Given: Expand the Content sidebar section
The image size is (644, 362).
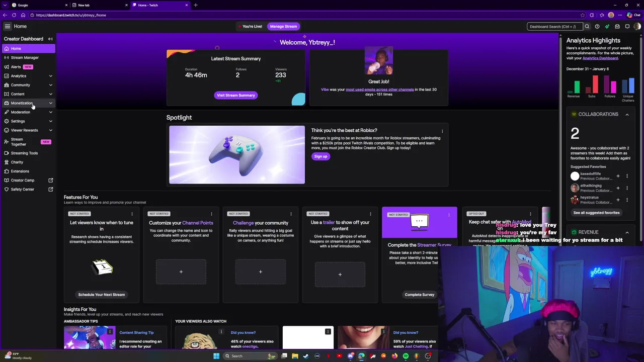Looking at the screenshot, I should [28, 94].
